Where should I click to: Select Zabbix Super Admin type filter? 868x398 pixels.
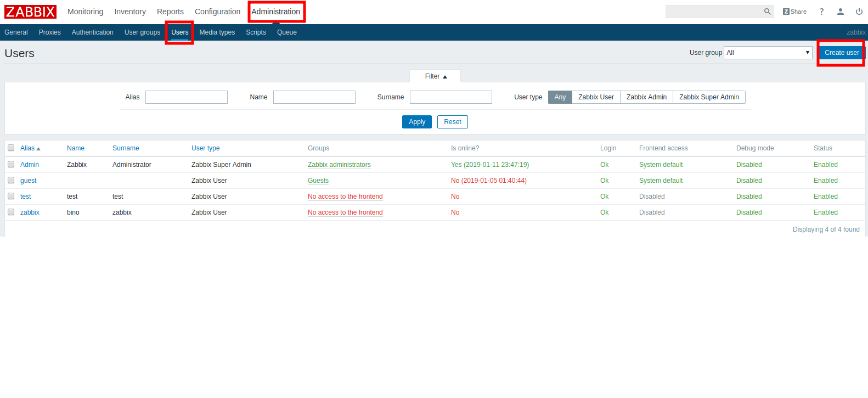click(709, 97)
